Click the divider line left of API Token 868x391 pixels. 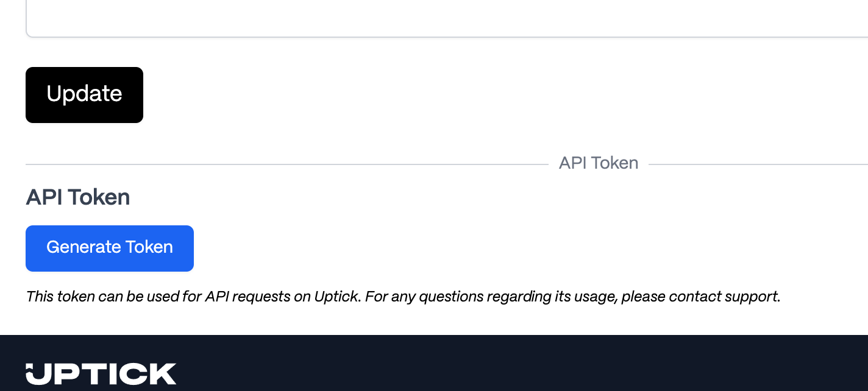(286, 164)
